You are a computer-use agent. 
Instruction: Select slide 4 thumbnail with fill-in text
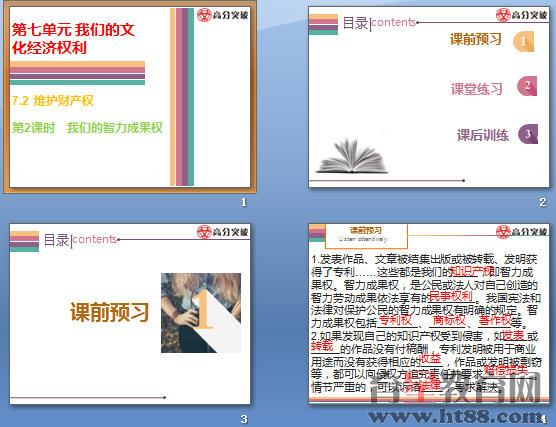(x=429, y=314)
